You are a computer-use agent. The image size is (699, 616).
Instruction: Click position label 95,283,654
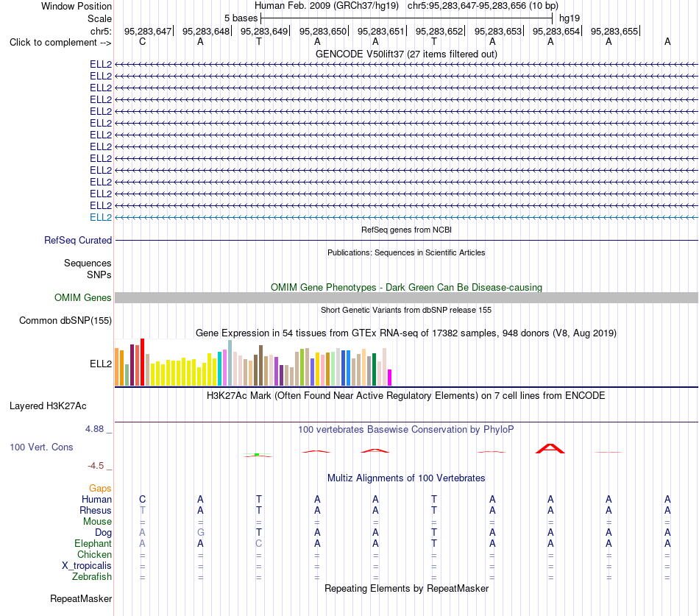(x=556, y=31)
